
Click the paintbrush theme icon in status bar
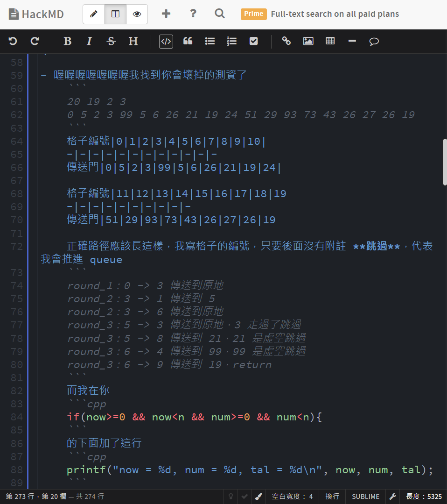click(258, 497)
